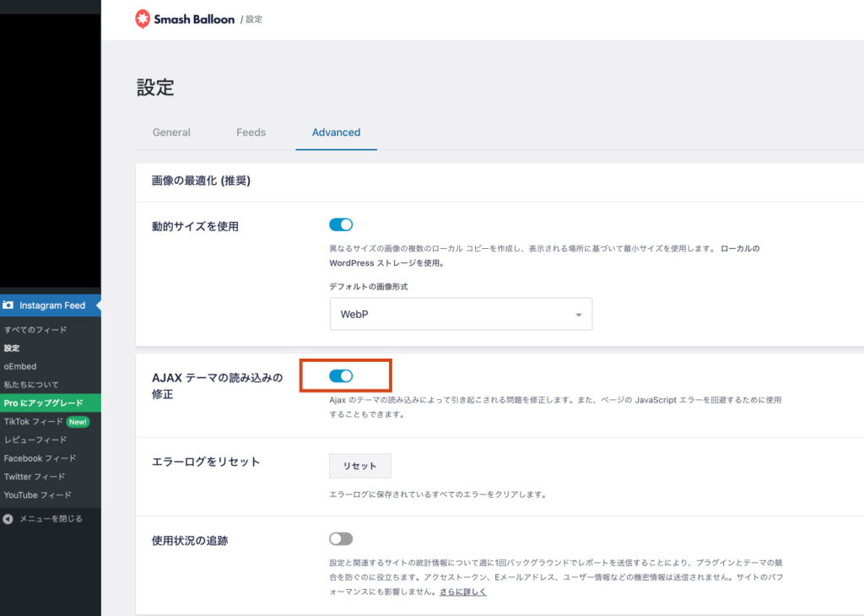
Task: Click Pro にアップグレード in the sidebar
Action: pos(44,403)
